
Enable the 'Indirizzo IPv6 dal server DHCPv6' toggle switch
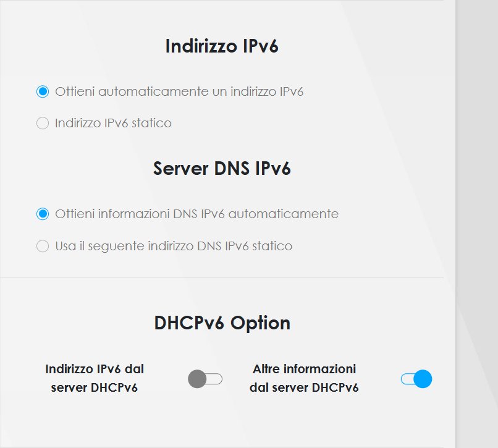pyautogui.click(x=205, y=379)
